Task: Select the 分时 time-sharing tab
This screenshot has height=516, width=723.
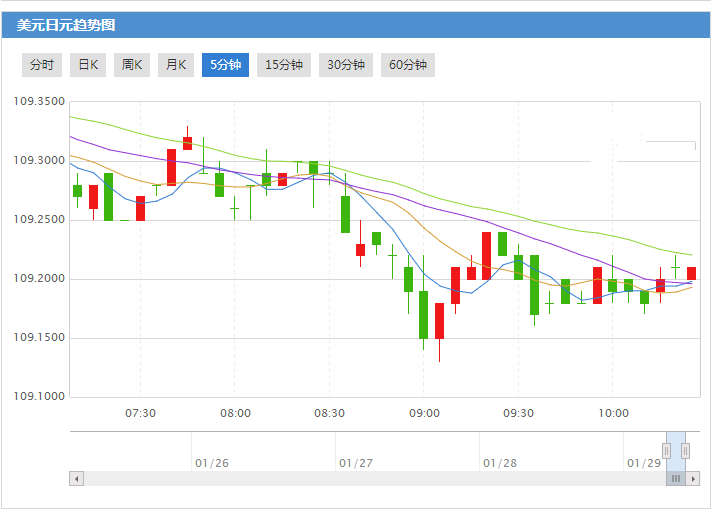Action: point(41,65)
